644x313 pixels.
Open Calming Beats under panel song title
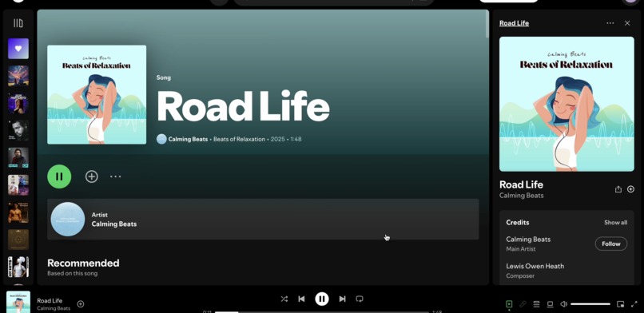(521, 196)
